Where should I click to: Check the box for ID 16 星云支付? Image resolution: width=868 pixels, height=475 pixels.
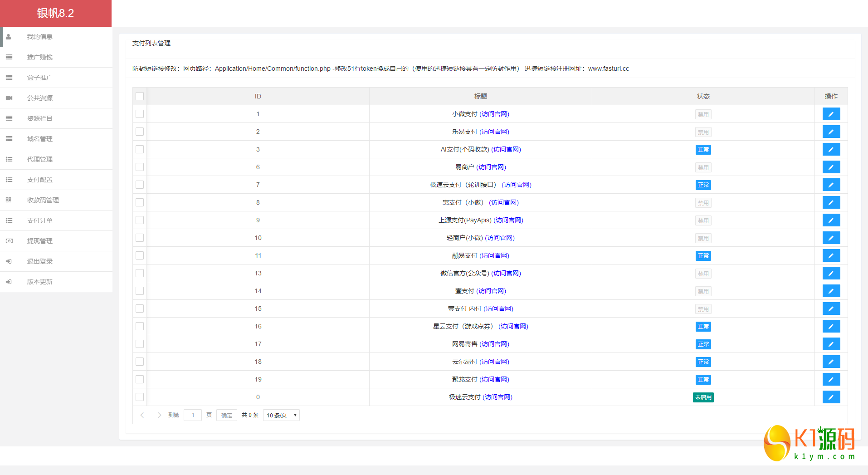click(x=140, y=326)
